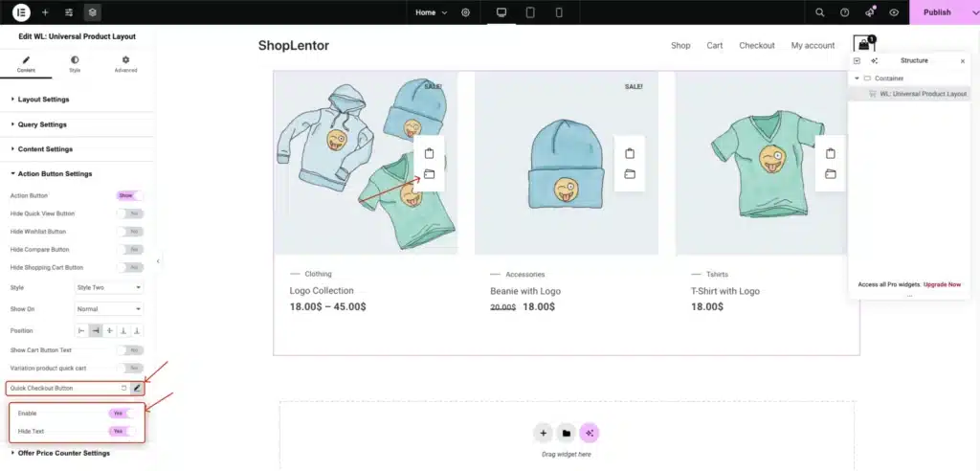Image resolution: width=980 pixels, height=471 pixels.
Task: Expand Query Settings section
Action: point(77,124)
